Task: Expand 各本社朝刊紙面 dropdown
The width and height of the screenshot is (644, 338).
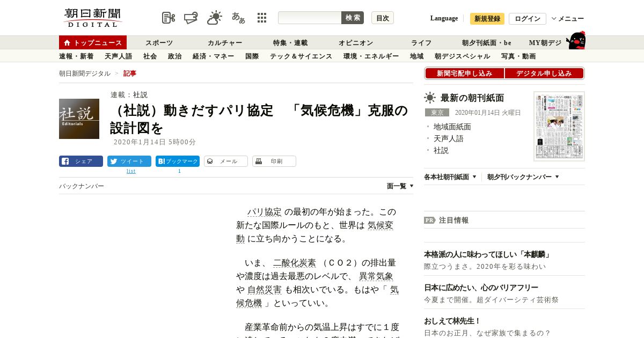Action: [x=450, y=177]
